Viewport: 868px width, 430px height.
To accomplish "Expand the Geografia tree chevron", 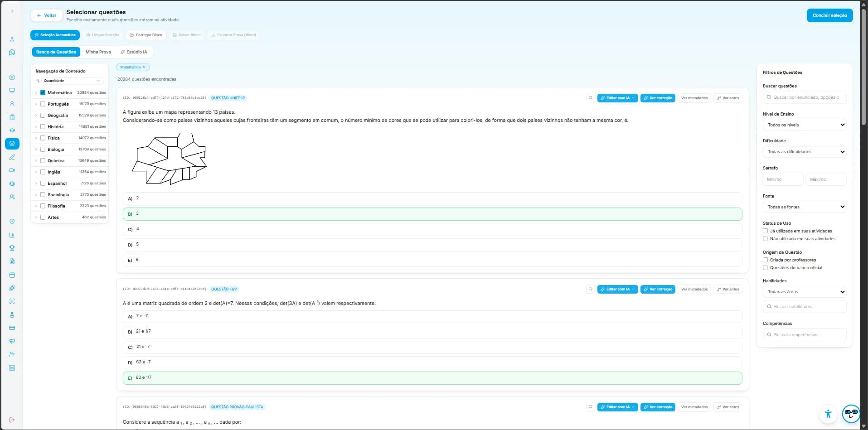I will (x=36, y=116).
